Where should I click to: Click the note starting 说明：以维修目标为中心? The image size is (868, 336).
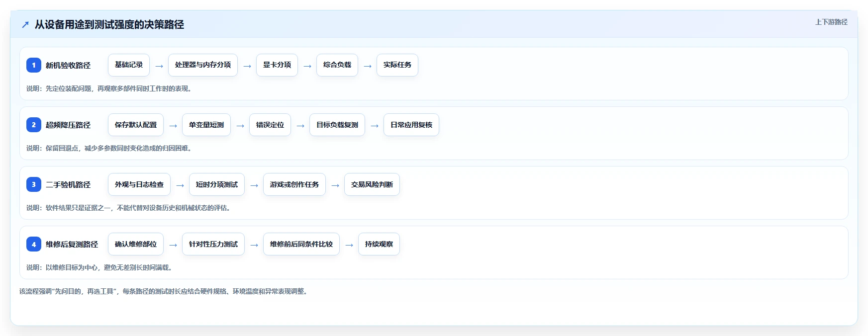point(100,267)
